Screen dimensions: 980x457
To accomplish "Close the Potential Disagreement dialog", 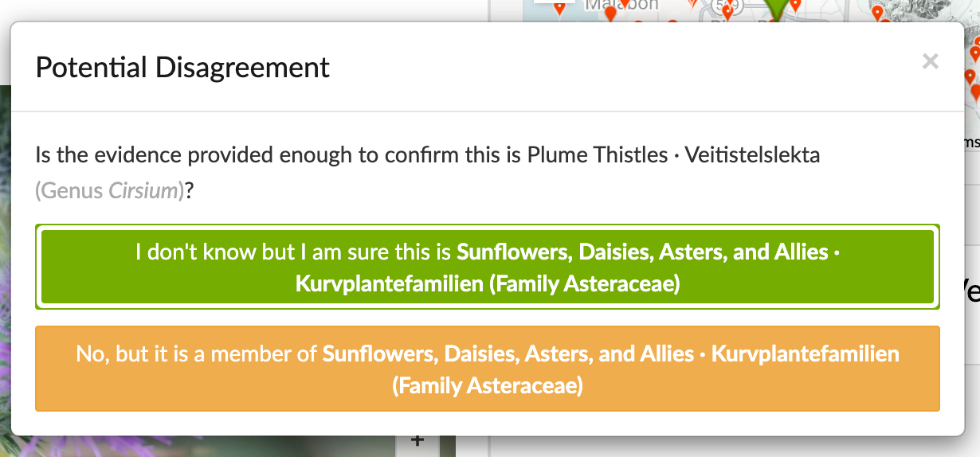I will pyautogui.click(x=930, y=61).
